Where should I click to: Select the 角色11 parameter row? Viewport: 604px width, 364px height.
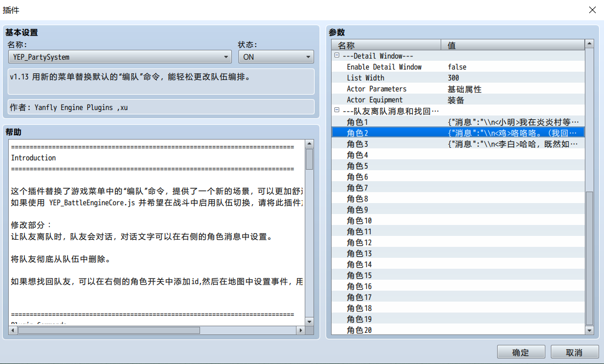pos(458,232)
